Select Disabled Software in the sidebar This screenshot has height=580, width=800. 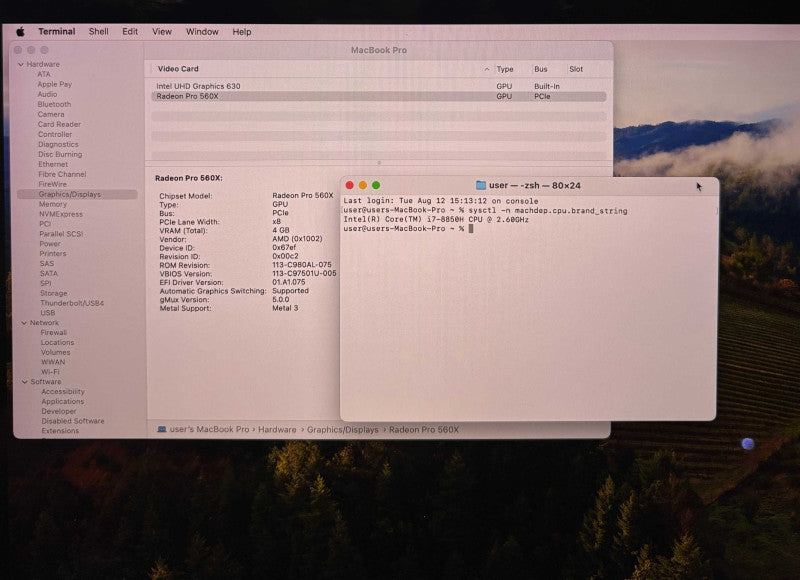pyautogui.click(x=73, y=421)
